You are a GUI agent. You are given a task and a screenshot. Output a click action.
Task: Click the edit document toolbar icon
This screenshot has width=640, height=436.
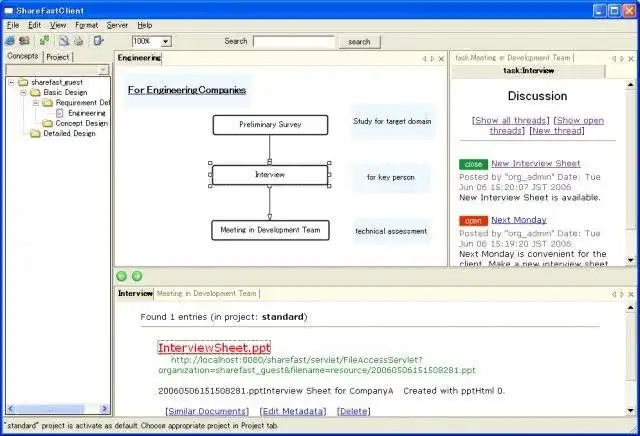64,40
